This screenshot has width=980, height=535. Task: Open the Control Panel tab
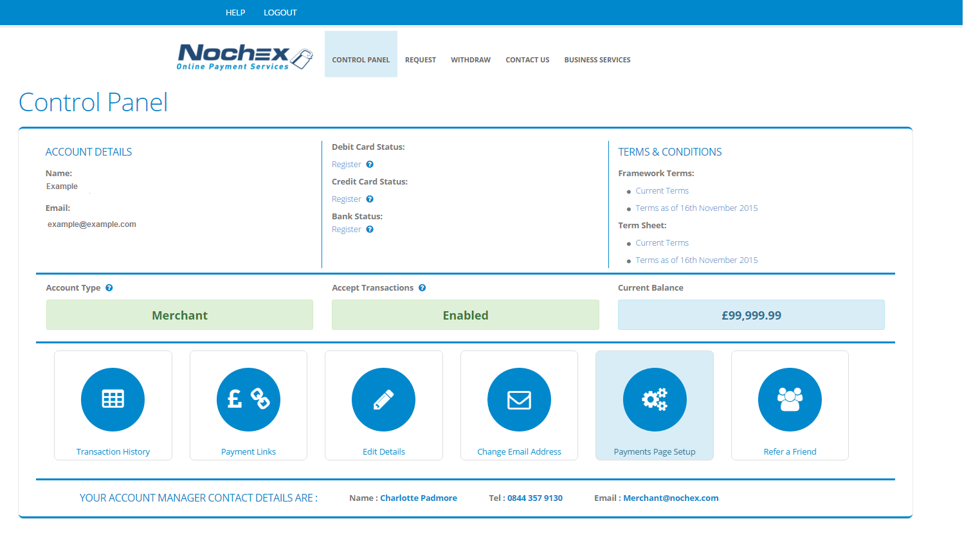click(361, 54)
